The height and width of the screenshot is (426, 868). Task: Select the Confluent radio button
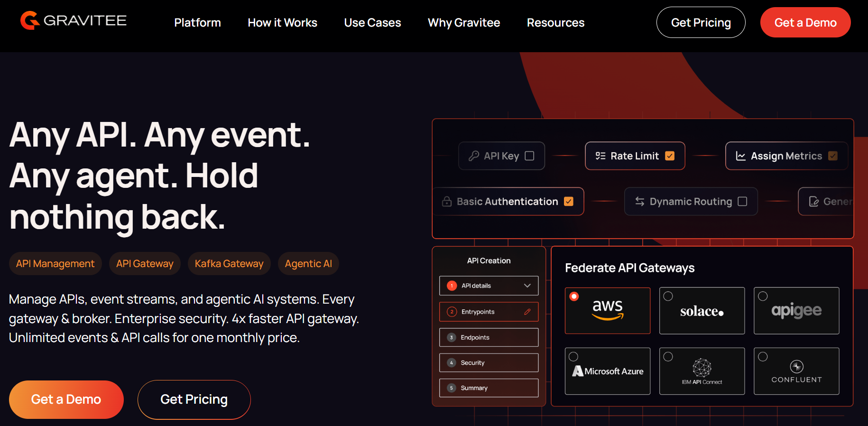point(763,356)
